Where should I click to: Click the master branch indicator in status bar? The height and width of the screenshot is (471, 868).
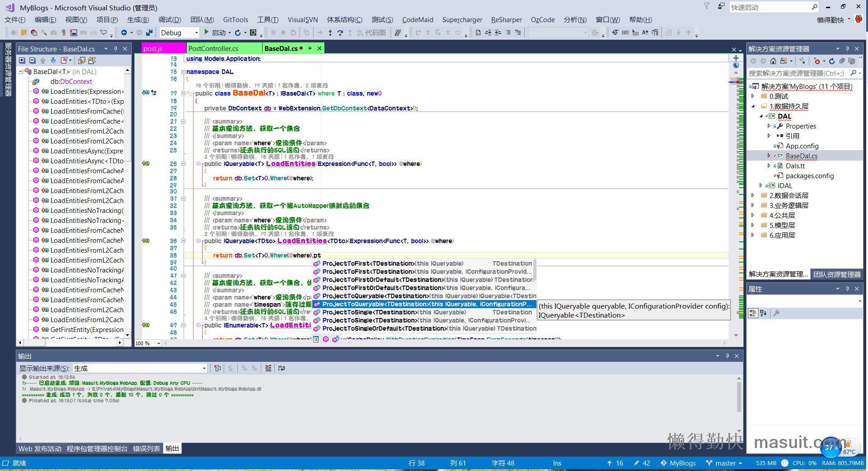pos(725,463)
